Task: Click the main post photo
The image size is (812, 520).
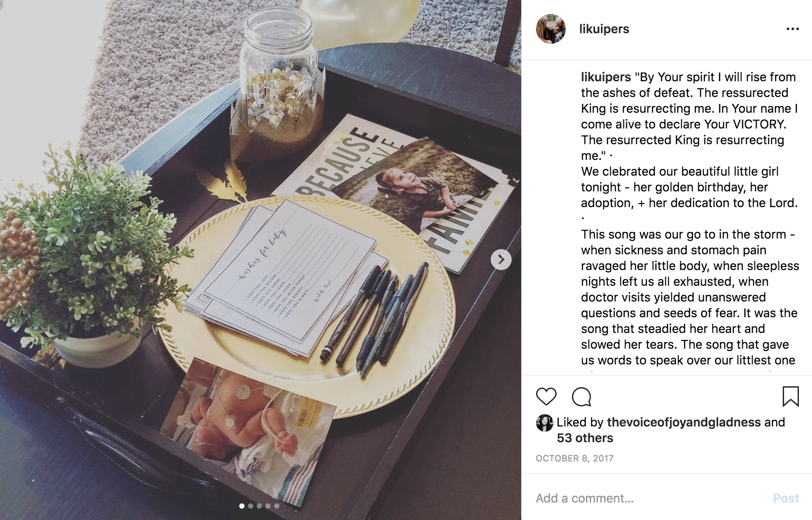Action: 261,260
